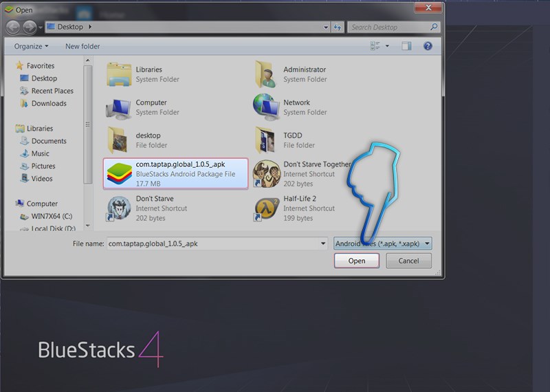Refresh the Desktop location

click(338, 27)
